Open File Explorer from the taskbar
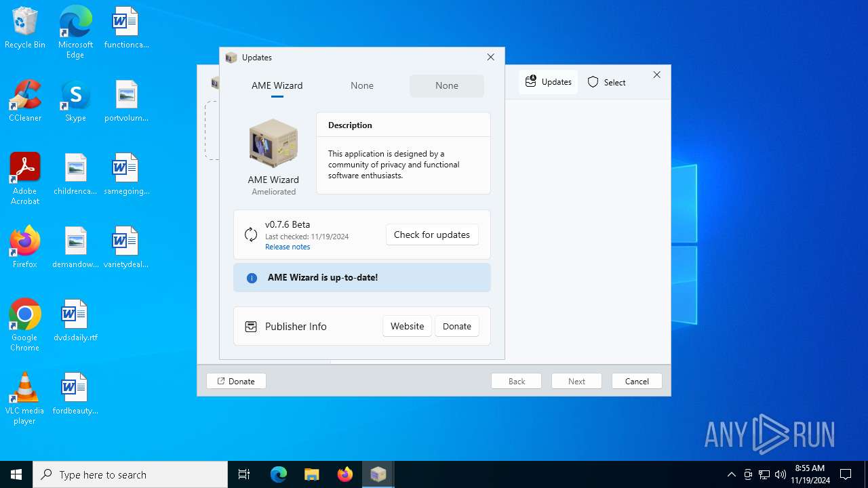 coord(312,474)
